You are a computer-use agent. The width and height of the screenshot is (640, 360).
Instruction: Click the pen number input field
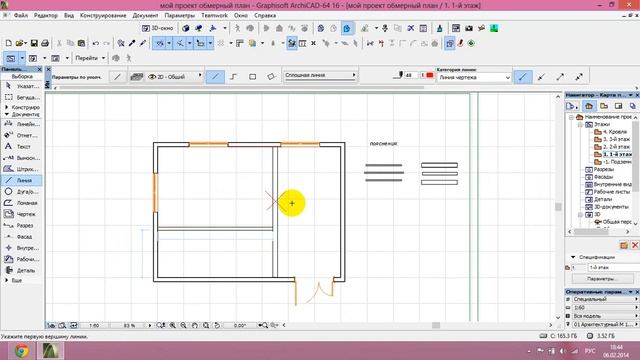coord(411,75)
